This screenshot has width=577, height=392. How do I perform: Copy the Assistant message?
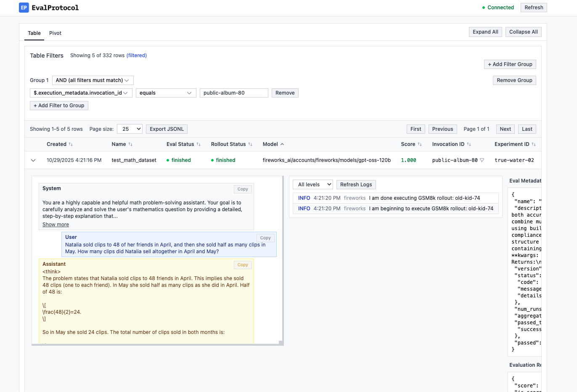point(243,265)
